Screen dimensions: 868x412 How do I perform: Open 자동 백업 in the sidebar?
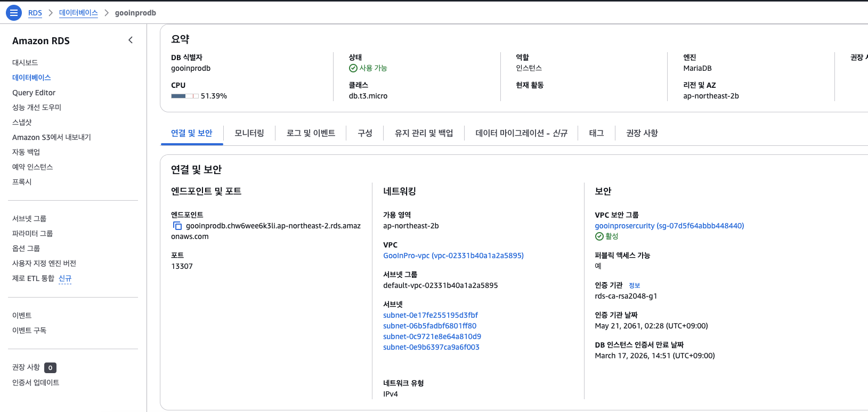click(x=26, y=152)
